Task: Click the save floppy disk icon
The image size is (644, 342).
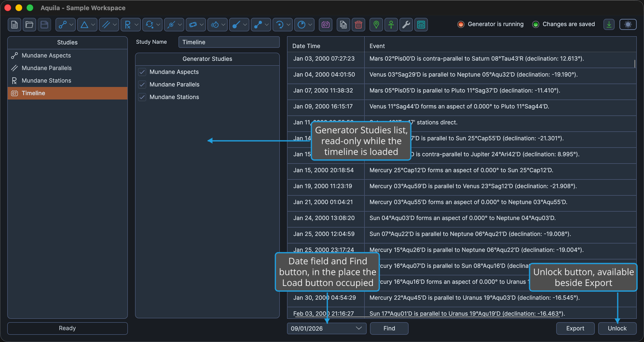Action: [44, 25]
